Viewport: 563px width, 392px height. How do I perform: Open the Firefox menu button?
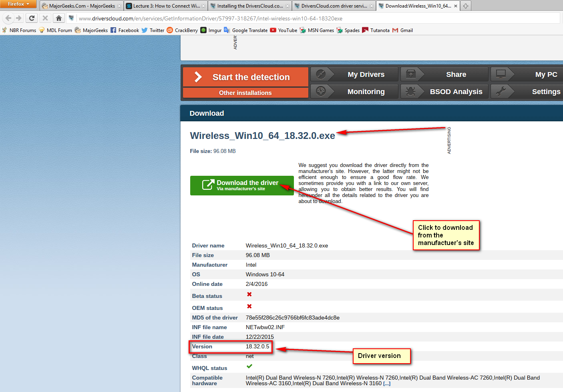(x=18, y=4)
